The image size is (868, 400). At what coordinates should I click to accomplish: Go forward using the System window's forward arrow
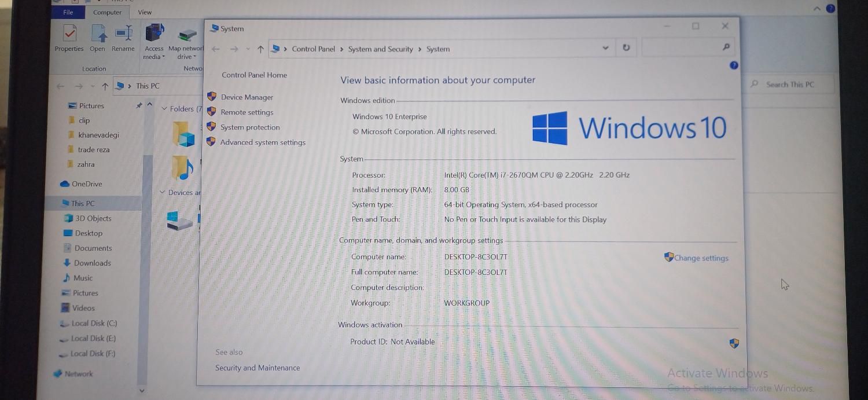click(234, 49)
